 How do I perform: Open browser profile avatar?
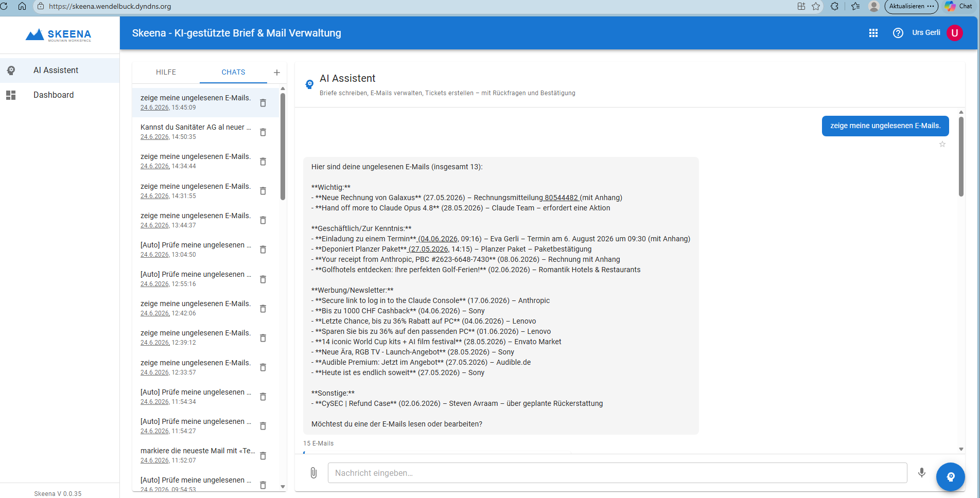tap(873, 6)
